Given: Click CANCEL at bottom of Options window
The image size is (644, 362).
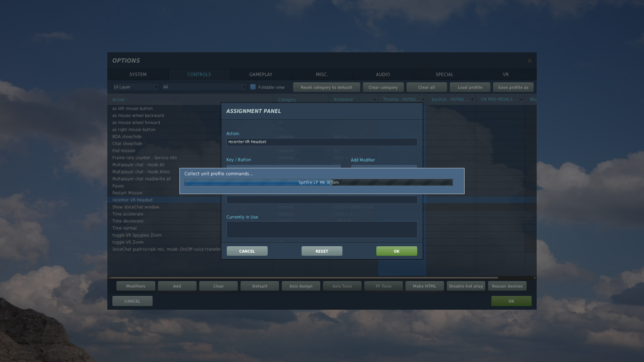Looking at the screenshot, I should [x=132, y=301].
